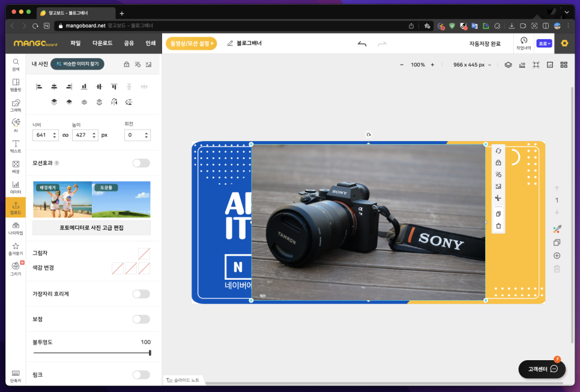This screenshot has width=580, height=392.
Task: Open the grid page overview icon
Action: pos(564,65)
